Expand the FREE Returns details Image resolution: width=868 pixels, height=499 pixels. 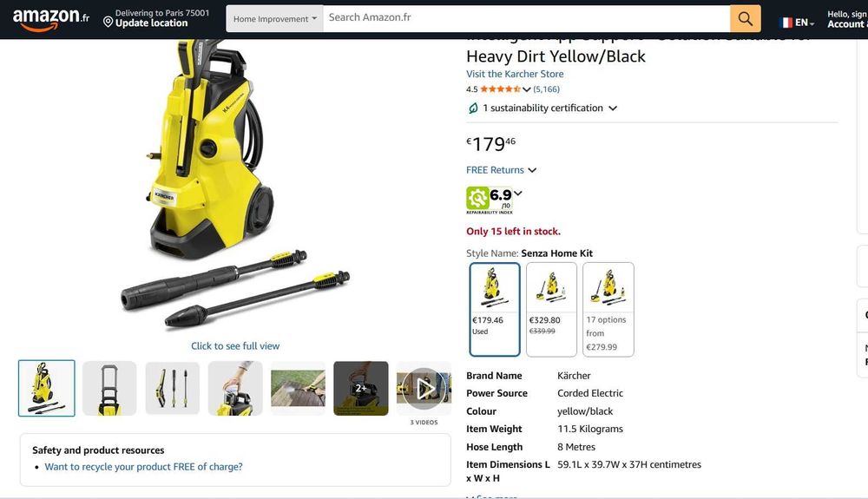point(501,170)
